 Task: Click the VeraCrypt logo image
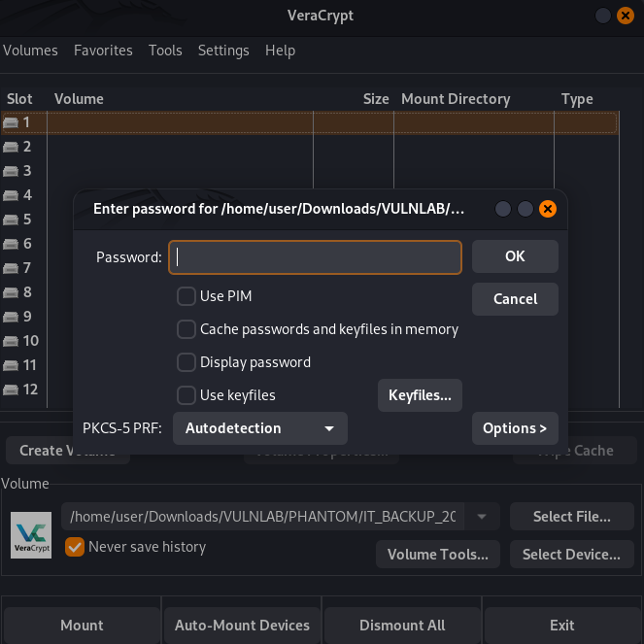click(31, 535)
